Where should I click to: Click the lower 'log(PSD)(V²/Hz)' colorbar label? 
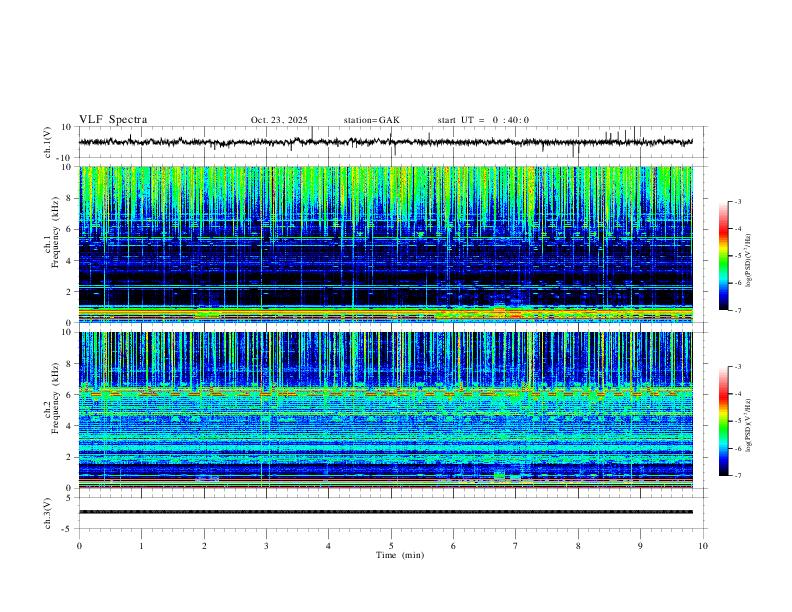click(x=749, y=425)
